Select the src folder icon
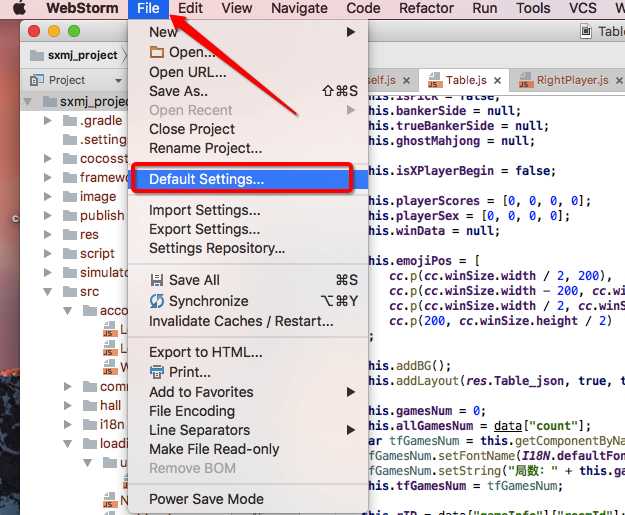 70,292
